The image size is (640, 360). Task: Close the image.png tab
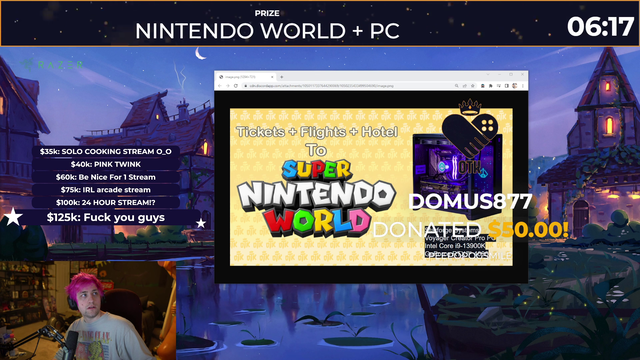(x=272, y=77)
